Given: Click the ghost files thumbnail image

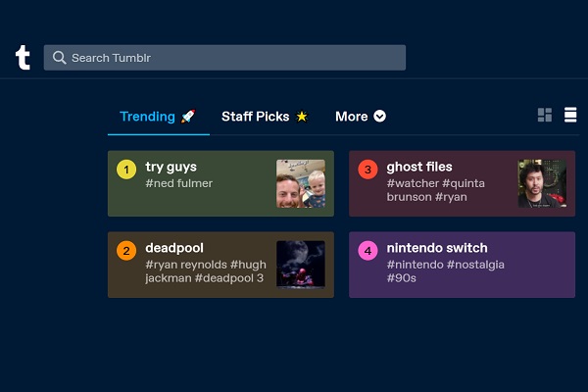Looking at the screenshot, I should coord(542,184).
